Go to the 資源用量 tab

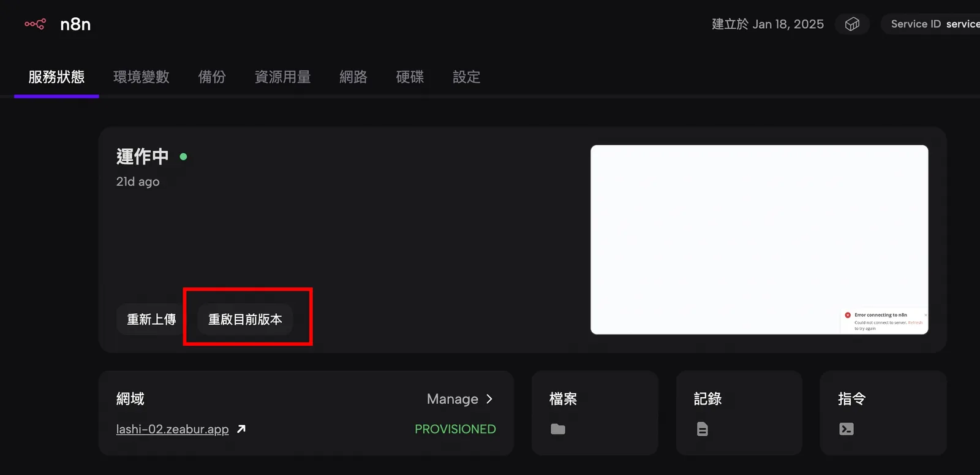[283, 77]
